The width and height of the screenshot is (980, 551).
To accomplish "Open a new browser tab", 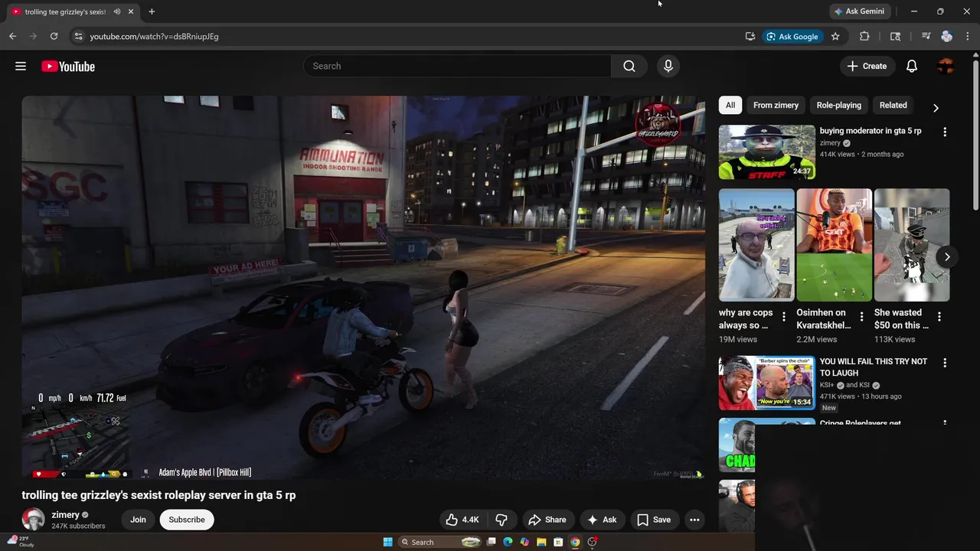I will pyautogui.click(x=152, y=11).
